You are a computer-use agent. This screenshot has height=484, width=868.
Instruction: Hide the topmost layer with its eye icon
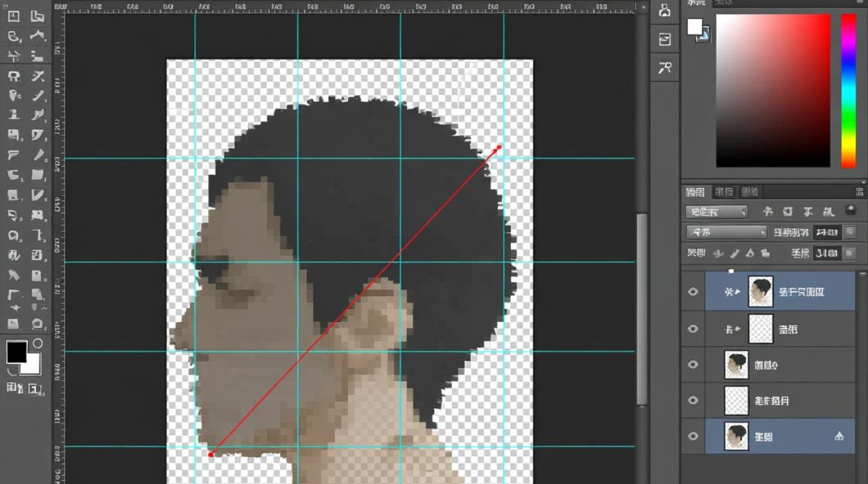[693, 292]
